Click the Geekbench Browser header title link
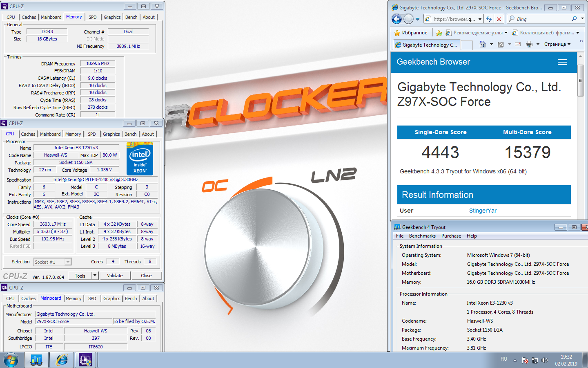The image size is (588, 368). (x=433, y=62)
